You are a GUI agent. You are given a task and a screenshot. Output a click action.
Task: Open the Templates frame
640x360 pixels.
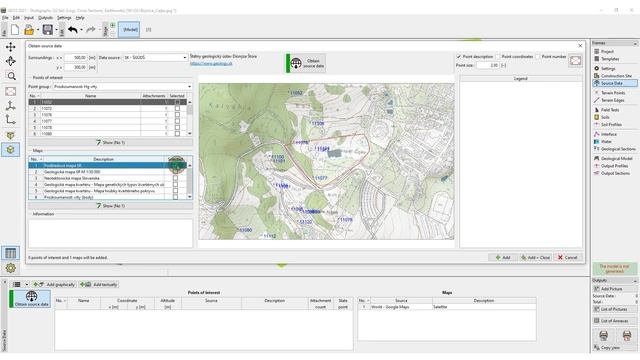[x=610, y=59]
